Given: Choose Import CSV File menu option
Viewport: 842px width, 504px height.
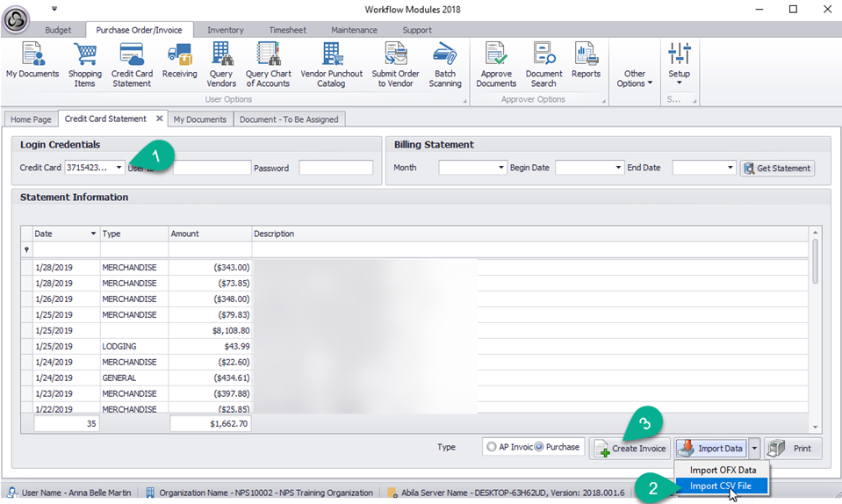Looking at the screenshot, I should point(720,486).
